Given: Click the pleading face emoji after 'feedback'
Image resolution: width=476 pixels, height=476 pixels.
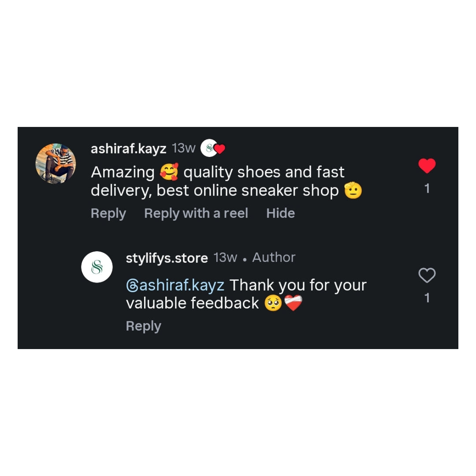Looking at the screenshot, I should coord(273,303).
